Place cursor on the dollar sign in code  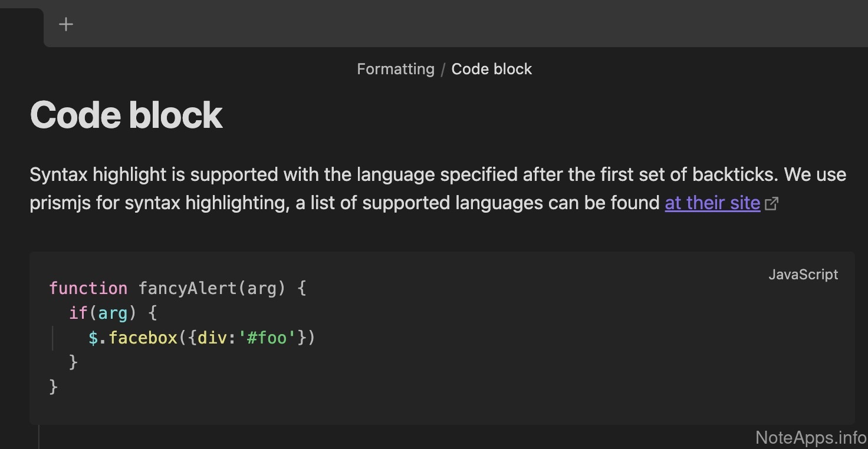(93, 338)
